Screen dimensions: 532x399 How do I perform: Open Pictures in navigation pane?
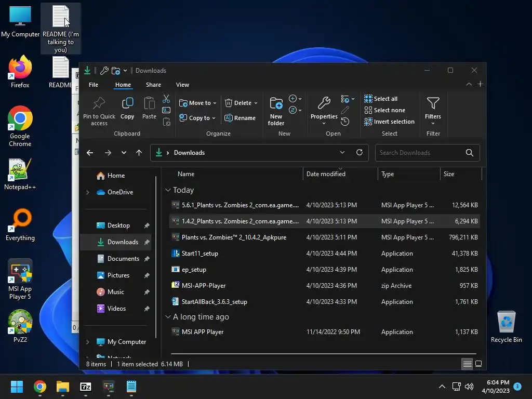tap(118, 275)
